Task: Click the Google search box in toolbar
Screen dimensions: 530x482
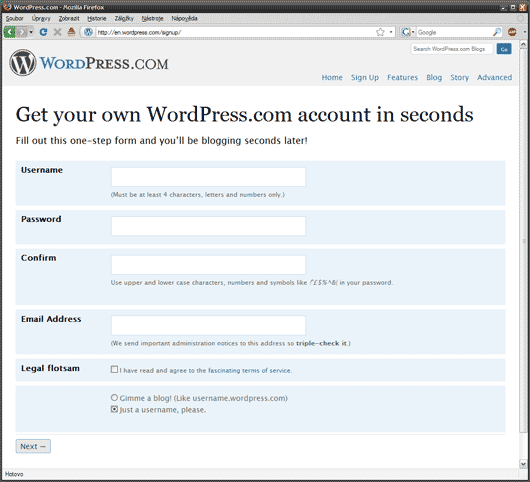Action: coord(454,32)
